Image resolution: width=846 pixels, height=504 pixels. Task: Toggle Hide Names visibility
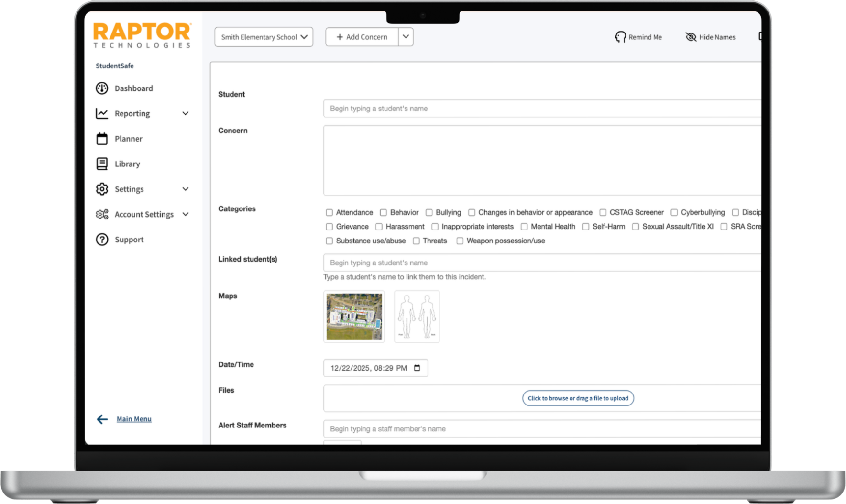[710, 37]
